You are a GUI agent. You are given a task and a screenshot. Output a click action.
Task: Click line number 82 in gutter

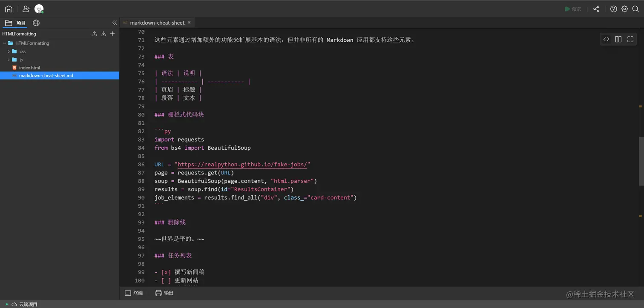tap(141, 131)
